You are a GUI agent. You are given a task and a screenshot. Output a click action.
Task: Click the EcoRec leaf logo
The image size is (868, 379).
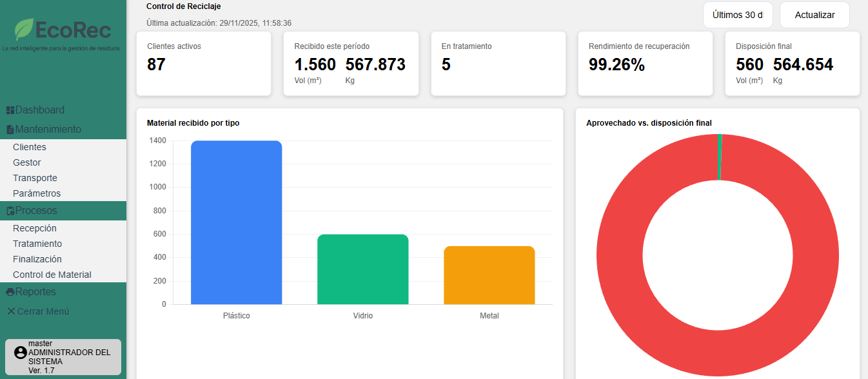[25, 30]
